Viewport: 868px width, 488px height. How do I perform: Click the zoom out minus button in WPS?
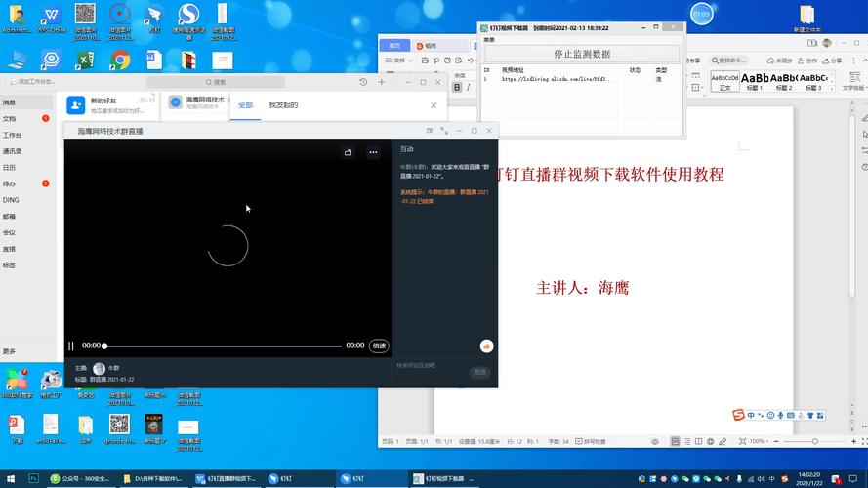(x=776, y=441)
